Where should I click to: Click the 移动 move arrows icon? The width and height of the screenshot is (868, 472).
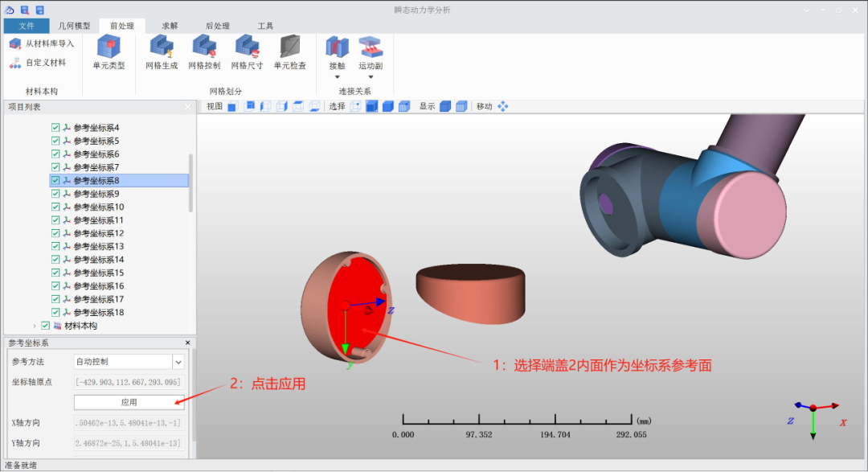pyautogui.click(x=502, y=106)
